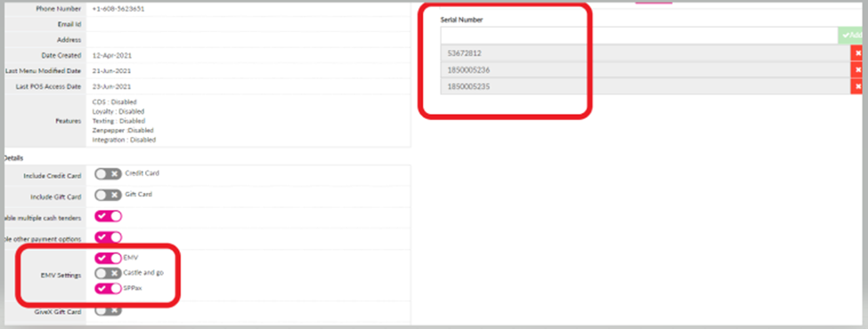Screen dimensions: 868x329
Task: Click the Loyalty : Disabled feature text
Action: tap(118, 111)
